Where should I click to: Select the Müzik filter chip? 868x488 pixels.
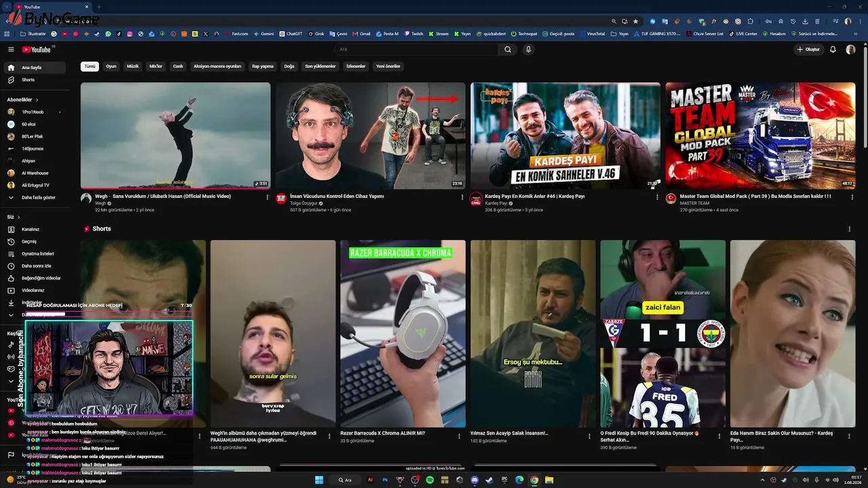click(133, 66)
